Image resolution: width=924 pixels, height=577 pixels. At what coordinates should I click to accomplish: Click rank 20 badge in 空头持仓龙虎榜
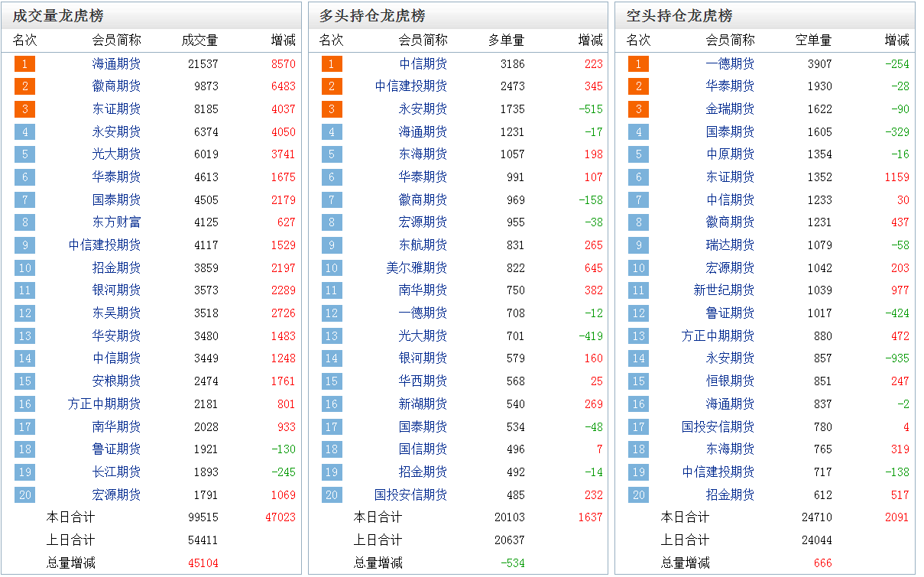[x=639, y=494]
